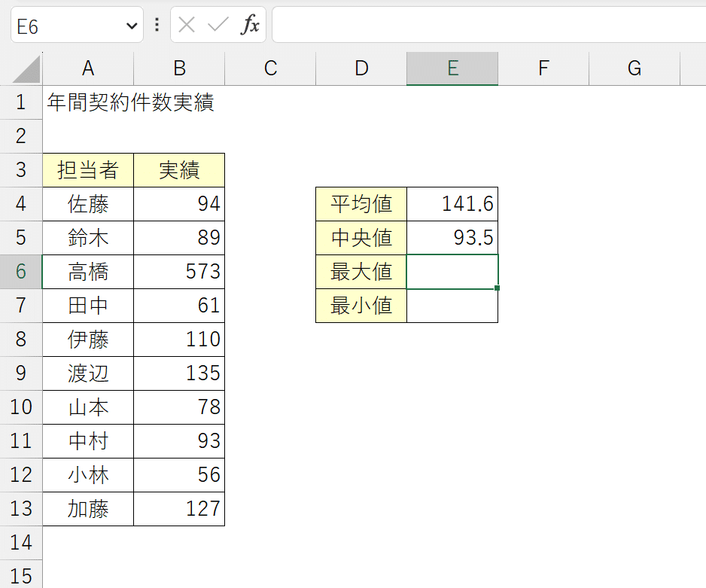Select column F header
The image size is (706, 588).
(x=543, y=69)
